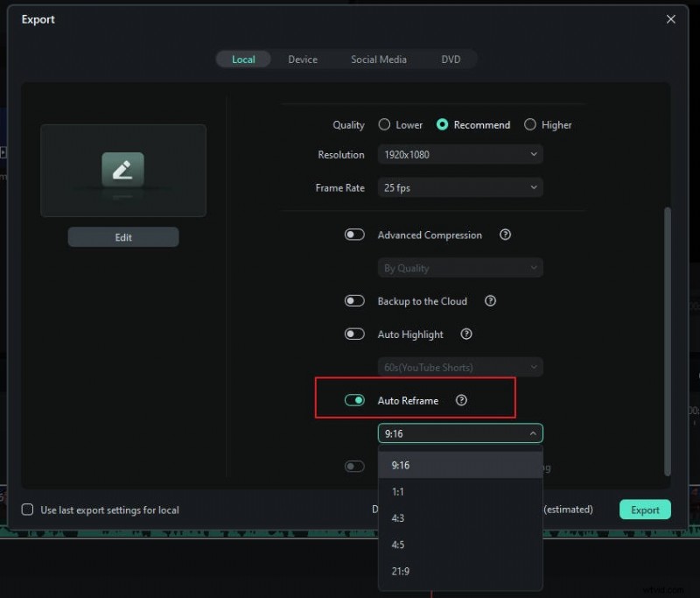Enable Advanced Compression

click(354, 234)
